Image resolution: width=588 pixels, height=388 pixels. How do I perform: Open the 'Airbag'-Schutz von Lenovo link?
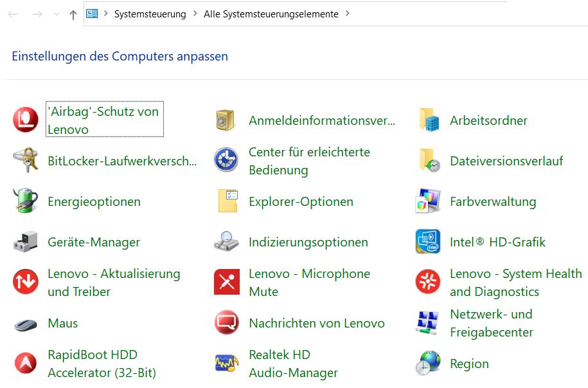tap(105, 120)
